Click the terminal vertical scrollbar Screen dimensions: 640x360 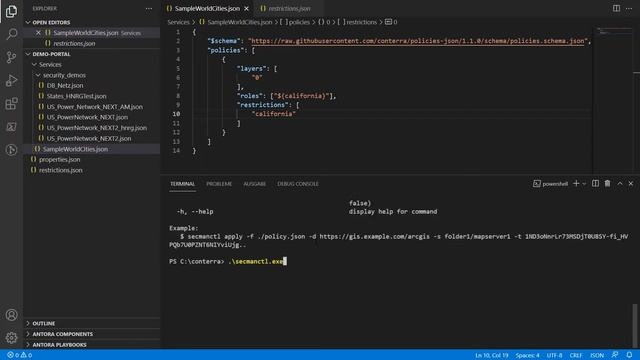635,325
